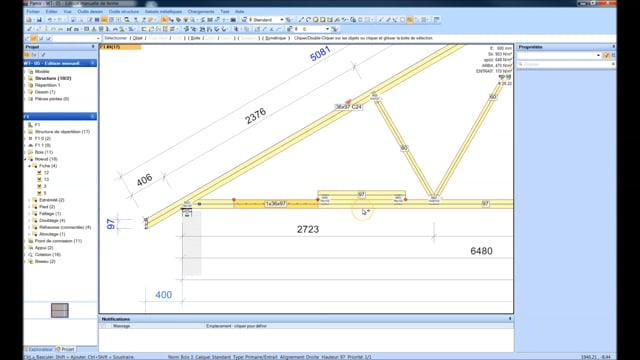This screenshot has height=360, width=640.
Task: Click the 36x97 C24 member label
Action: 348,107
